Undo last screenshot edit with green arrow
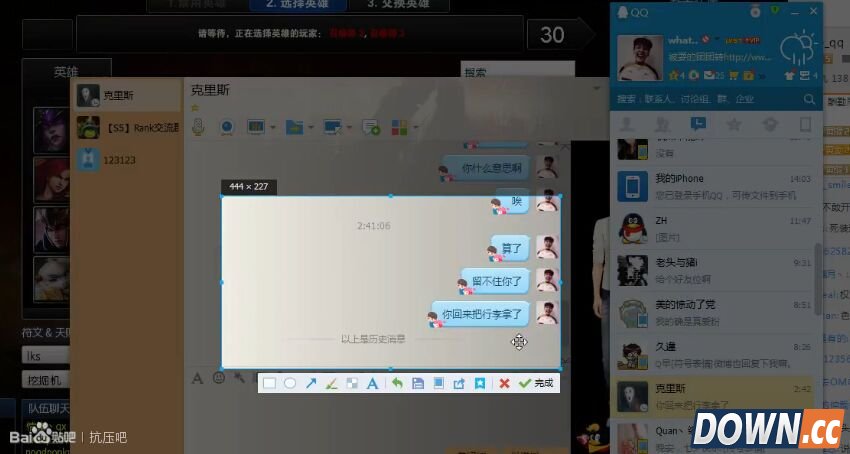 coord(397,383)
